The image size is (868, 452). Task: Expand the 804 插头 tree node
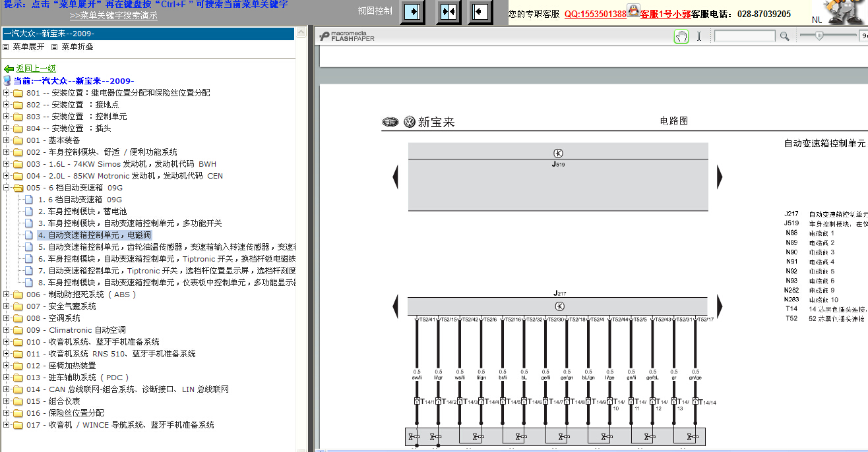pos(6,128)
